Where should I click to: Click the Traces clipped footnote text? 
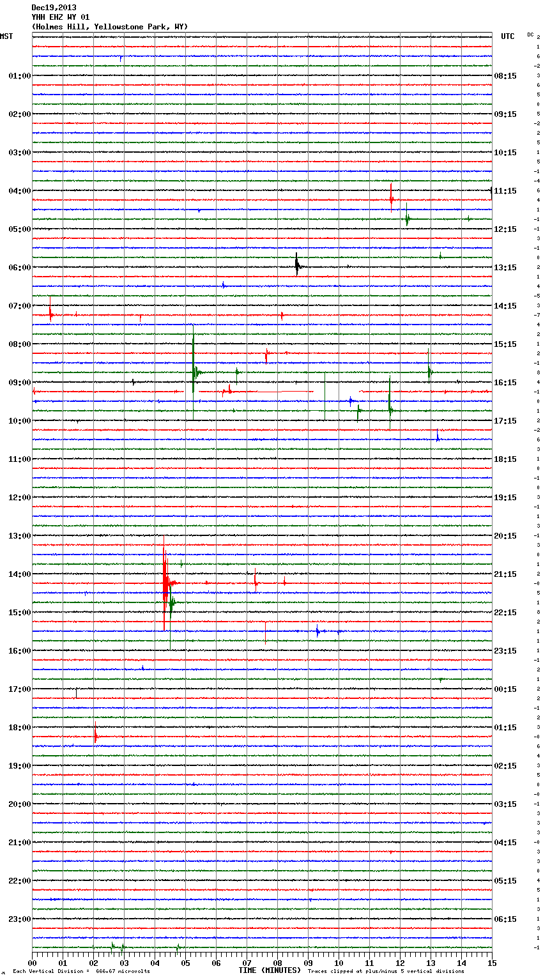[386, 971]
